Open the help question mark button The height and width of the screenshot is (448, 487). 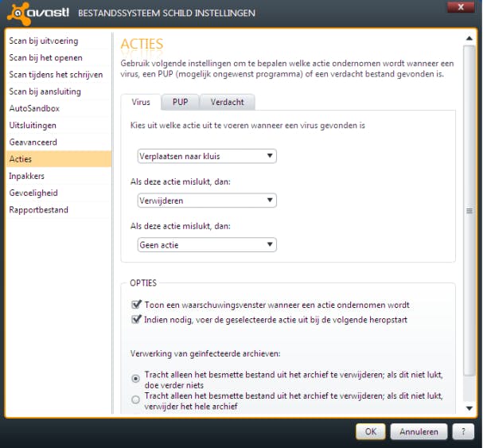[463, 432]
